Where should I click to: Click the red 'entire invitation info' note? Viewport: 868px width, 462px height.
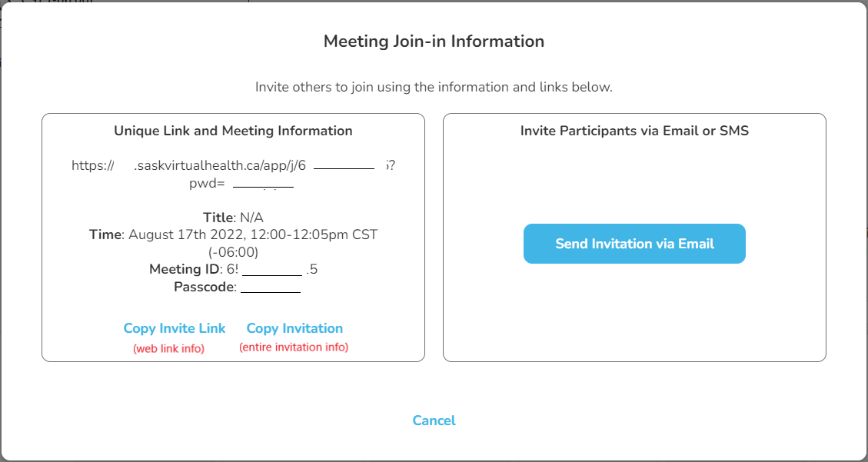[294, 347]
